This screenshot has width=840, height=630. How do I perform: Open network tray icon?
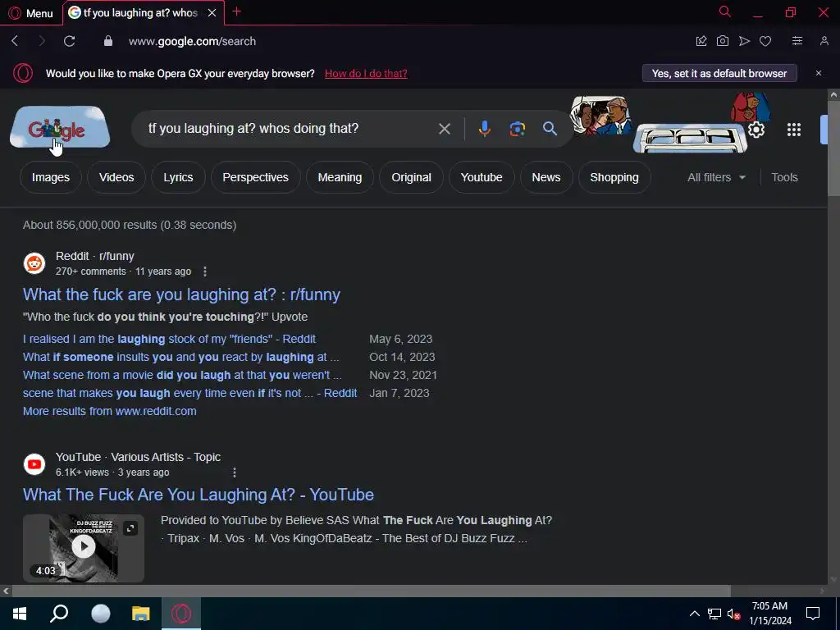(x=714, y=614)
